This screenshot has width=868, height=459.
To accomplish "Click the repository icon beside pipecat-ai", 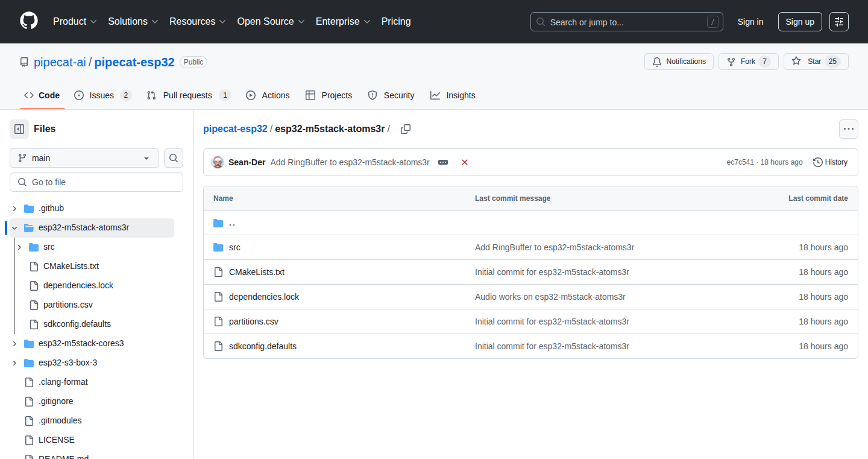I will [x=24, y=62].
